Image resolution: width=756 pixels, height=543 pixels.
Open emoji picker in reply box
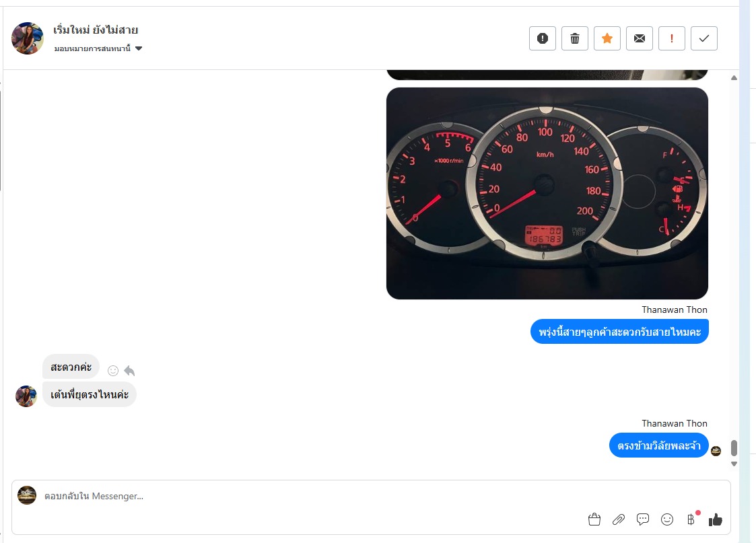point(667,519)
